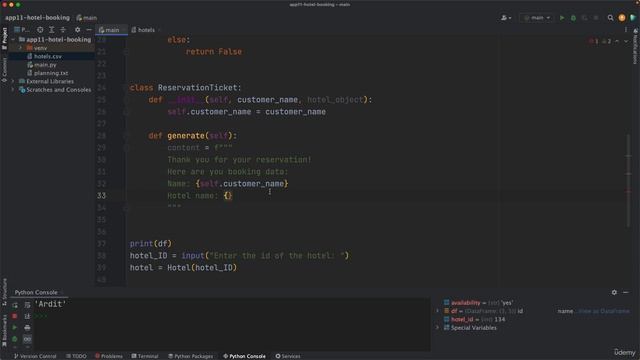
Task: Expand Special Variables in console
Action: tap(438, 328)
